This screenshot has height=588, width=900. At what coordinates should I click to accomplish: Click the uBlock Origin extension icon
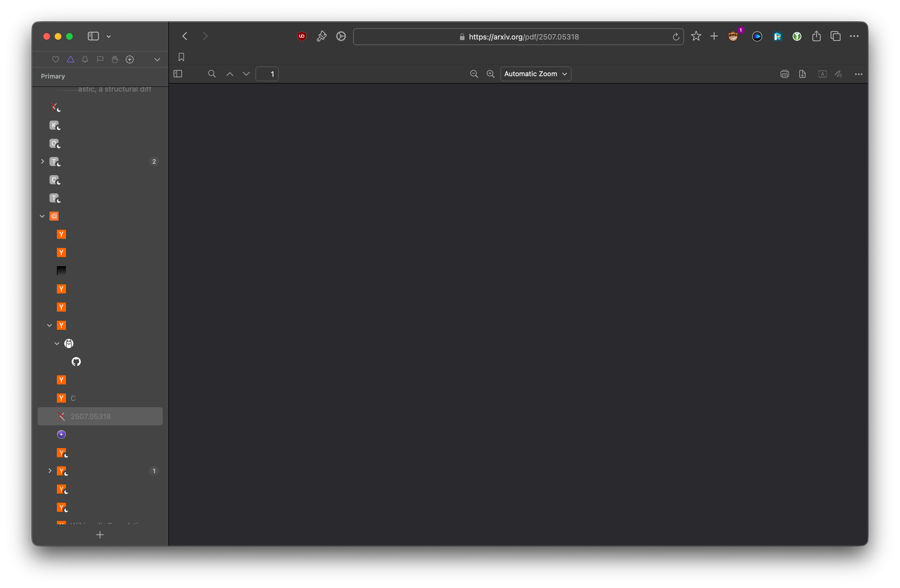(302, 36)
